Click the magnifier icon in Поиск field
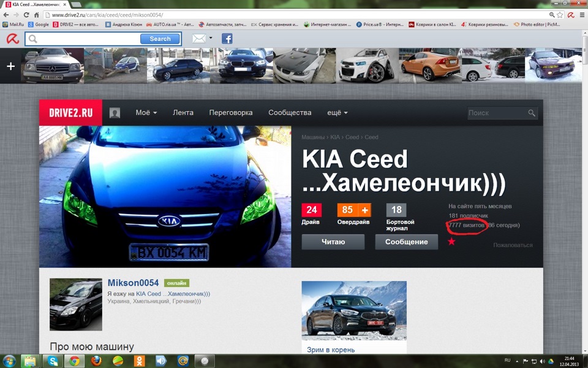This screenshot has height=368, width=588. [532, 113]
